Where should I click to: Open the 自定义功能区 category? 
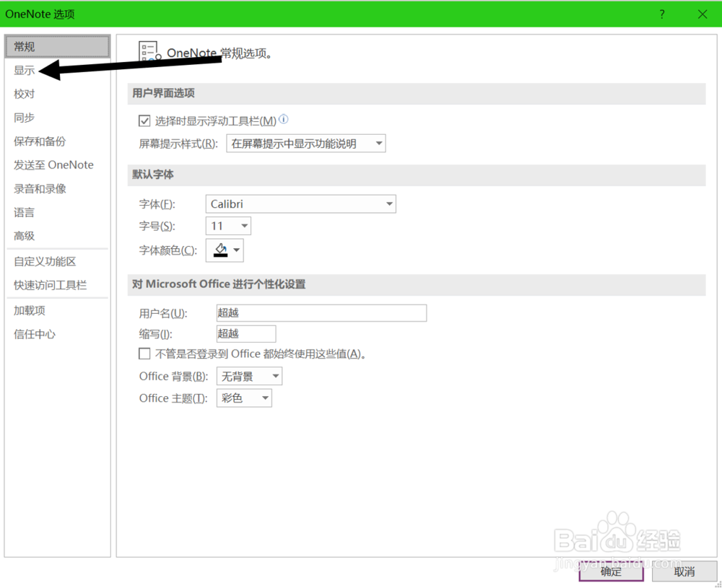click(x=58, y=261)
